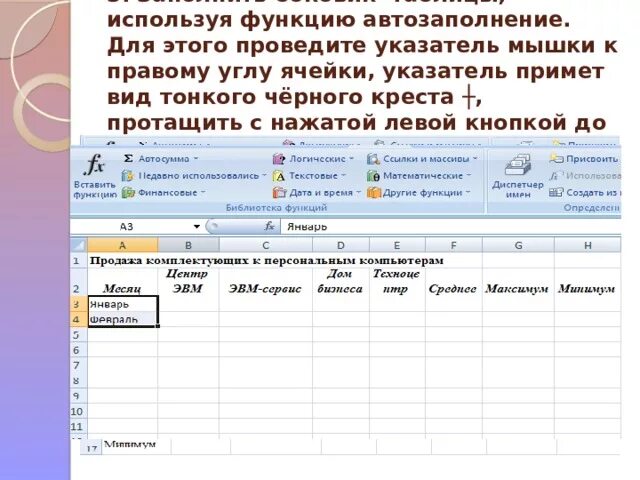The width and height of the screenshot is (640, 480).
Task: Expand the Financial dropdown arrow
Action: (x=202, y=192)
